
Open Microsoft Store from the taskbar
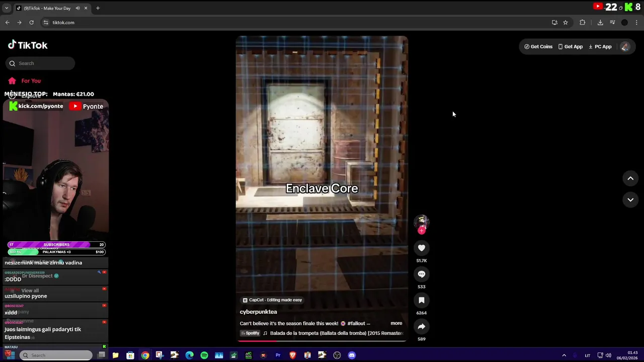(130, 355)
